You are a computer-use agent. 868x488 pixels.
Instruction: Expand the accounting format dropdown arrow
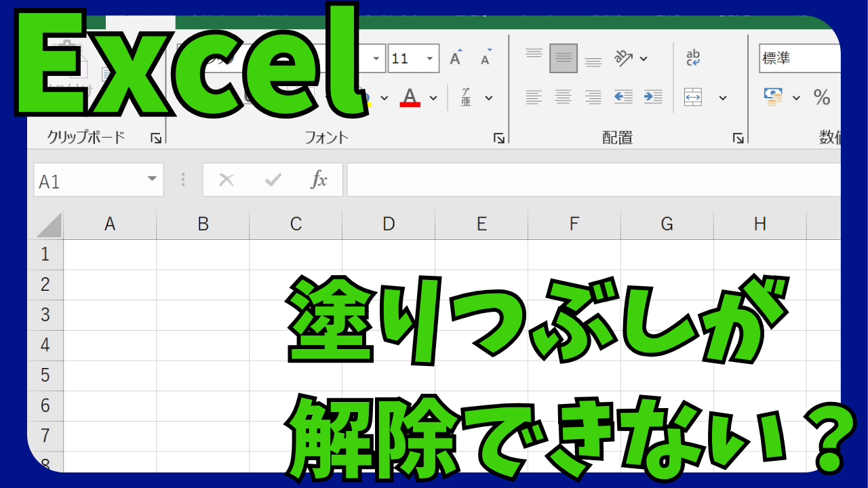coord(797,98)
